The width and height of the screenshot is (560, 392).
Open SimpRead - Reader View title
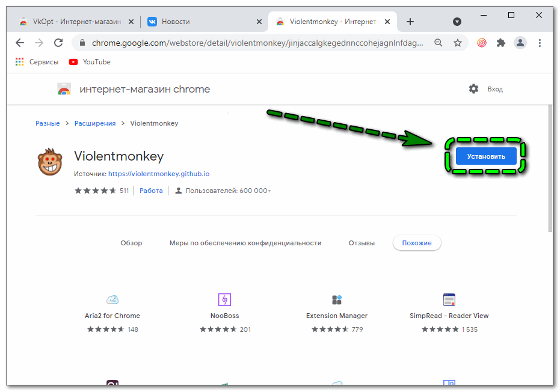click(x=449, y=316)
